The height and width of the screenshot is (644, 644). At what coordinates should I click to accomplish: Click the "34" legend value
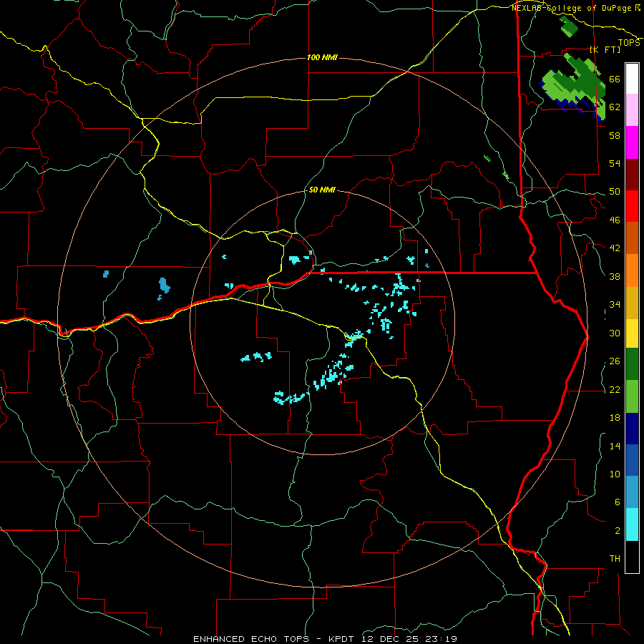tap(615, 305)
